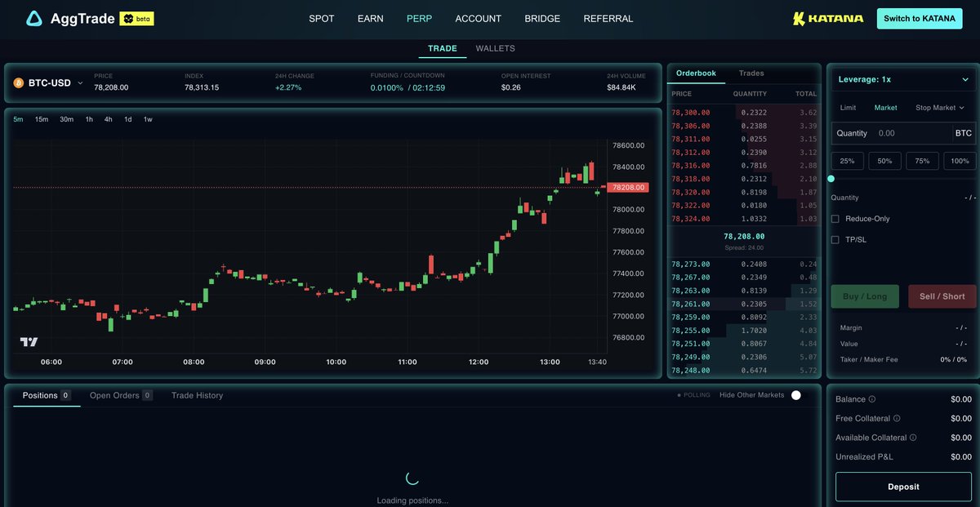The height and width of the screenshot is (507, 980).
Task: Click the 78,316.00 ask price row
Action: (x=744, y=166)
